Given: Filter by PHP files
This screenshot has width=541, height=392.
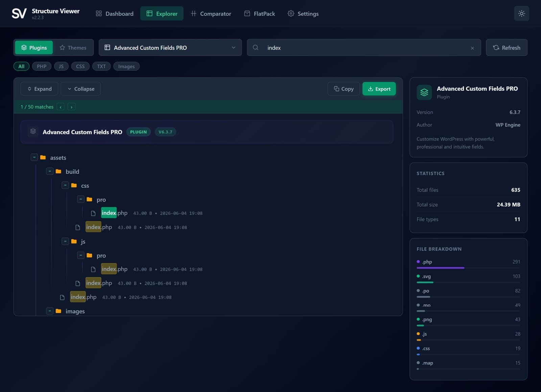Looking at the screenshot, I should click(x=42, y=66).
